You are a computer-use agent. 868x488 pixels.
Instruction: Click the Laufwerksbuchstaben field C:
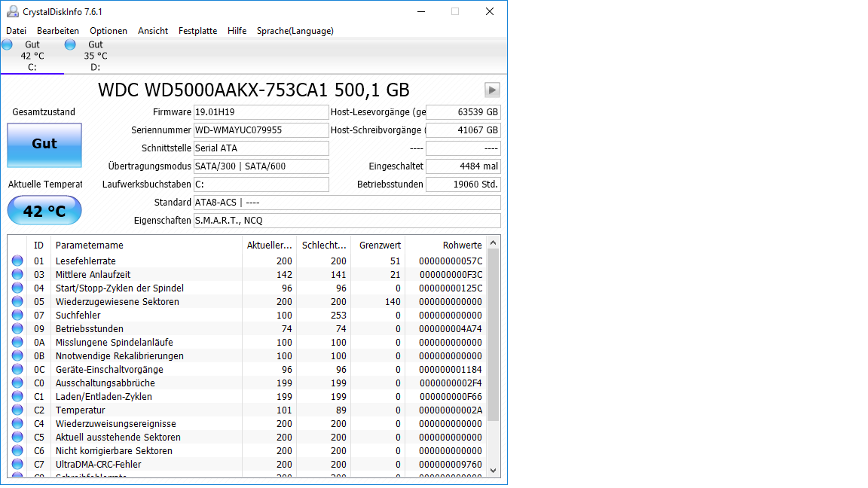pyautogui.click(x=261, y=185)
